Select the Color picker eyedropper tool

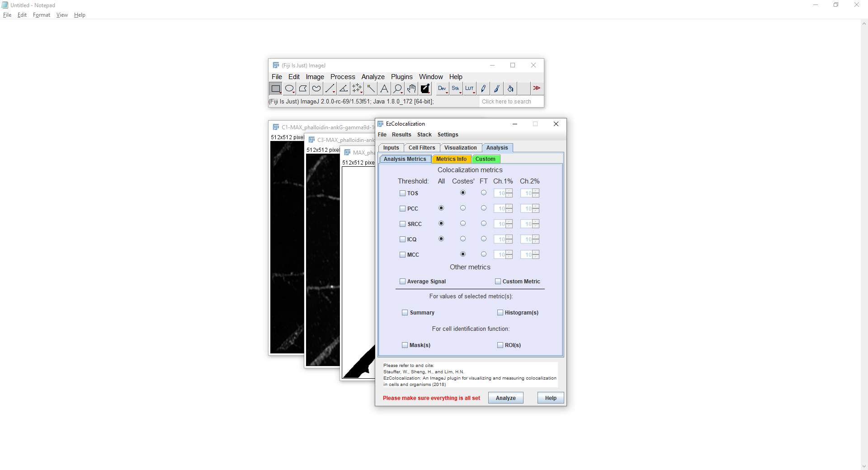pos(425,89)
